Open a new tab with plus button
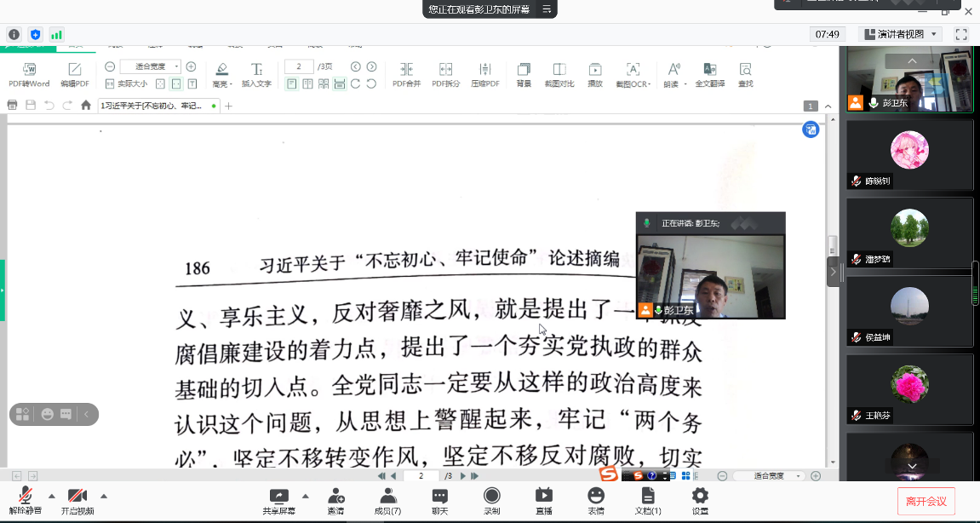980x523 pixels. point(228,106)
